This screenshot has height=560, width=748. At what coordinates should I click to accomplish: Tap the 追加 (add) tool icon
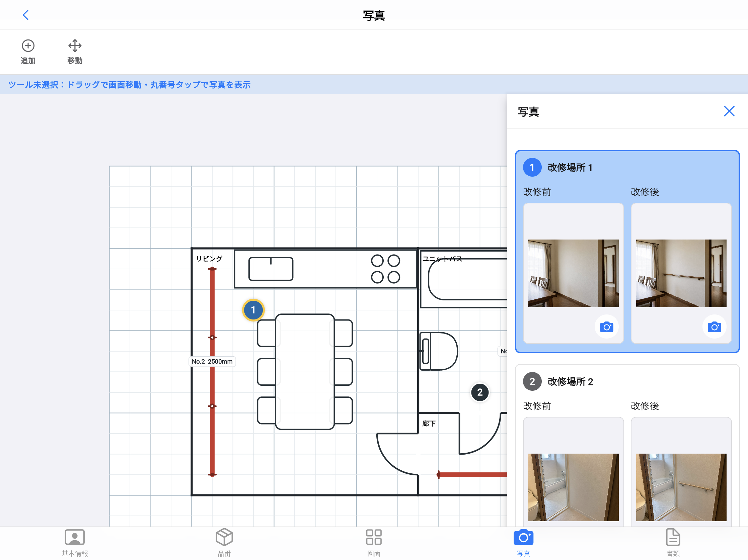tap(28, 52)
